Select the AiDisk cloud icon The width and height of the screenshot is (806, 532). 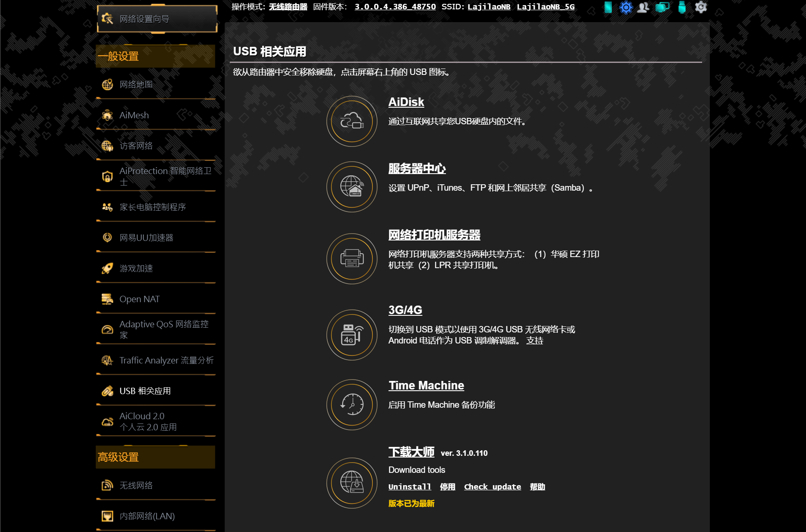[x=352, y=121]
